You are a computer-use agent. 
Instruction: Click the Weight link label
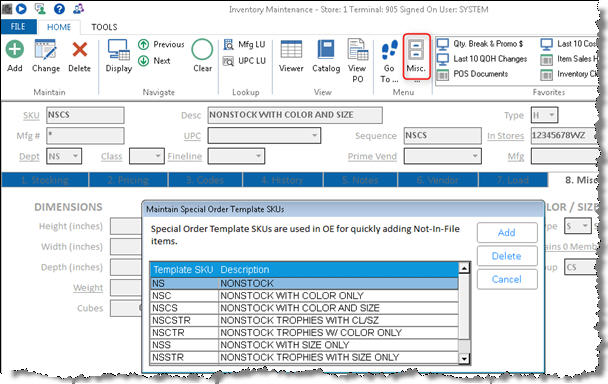click(88, 288)
